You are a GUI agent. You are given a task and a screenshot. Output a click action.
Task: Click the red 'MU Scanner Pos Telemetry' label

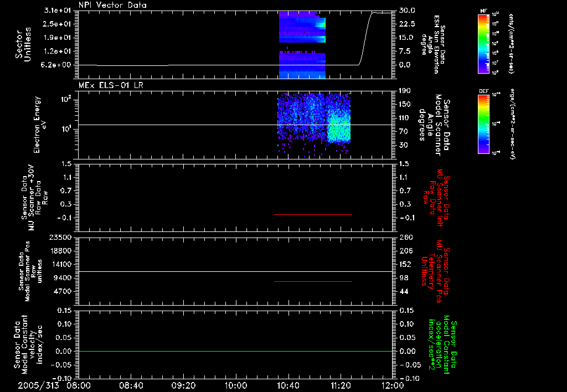[436, 271]
